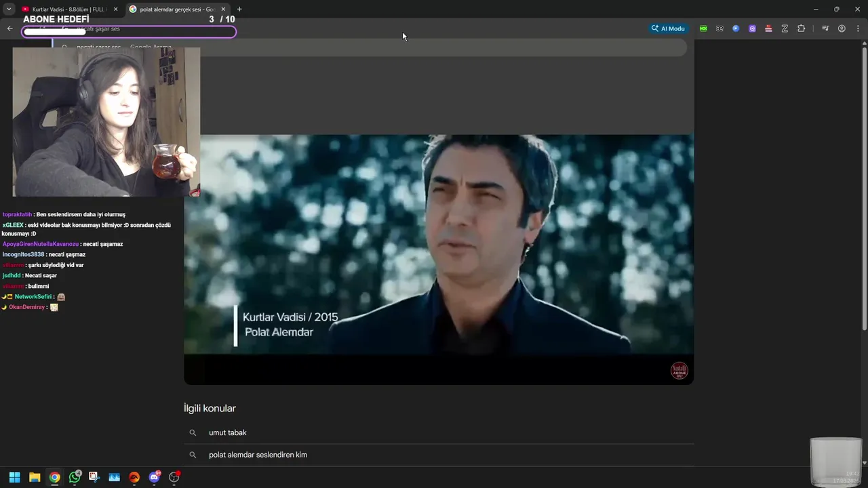Click search icon beside 'polat alemdar seslendiren kim'

coord(193,455)
